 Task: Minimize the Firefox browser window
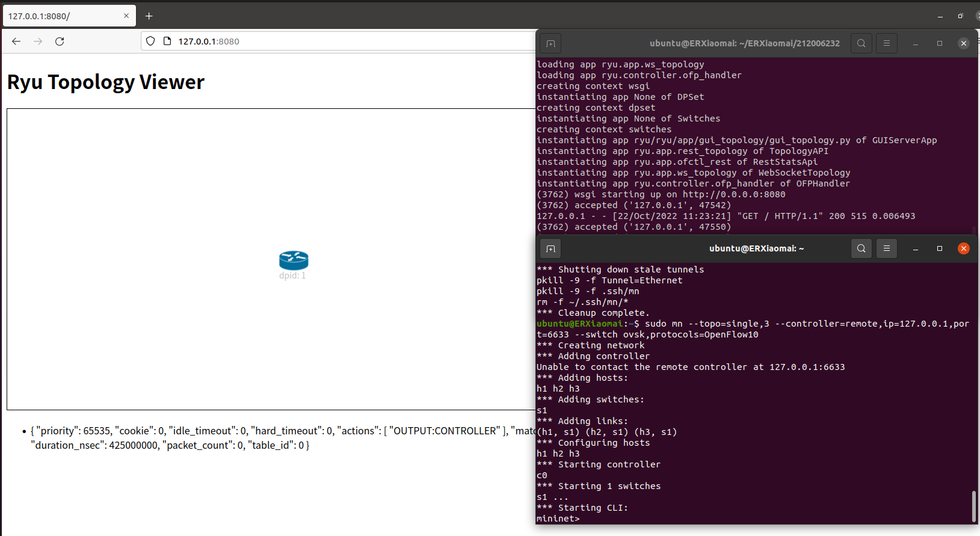pos(940,16)
